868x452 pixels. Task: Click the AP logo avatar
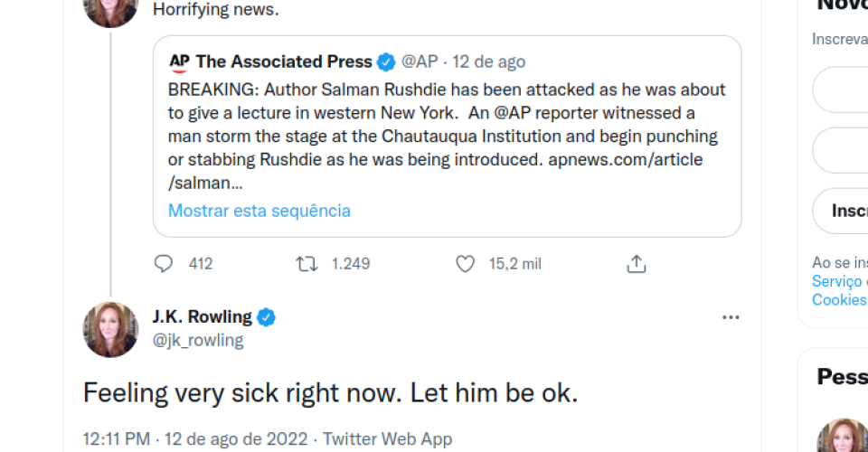click(179, 62)
